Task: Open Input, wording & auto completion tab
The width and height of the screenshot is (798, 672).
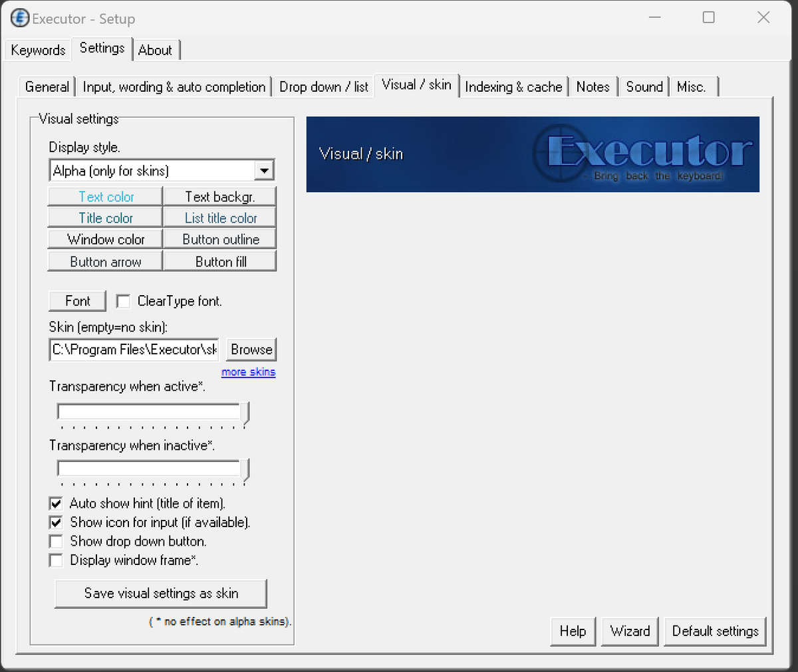Action: (174, 86)
